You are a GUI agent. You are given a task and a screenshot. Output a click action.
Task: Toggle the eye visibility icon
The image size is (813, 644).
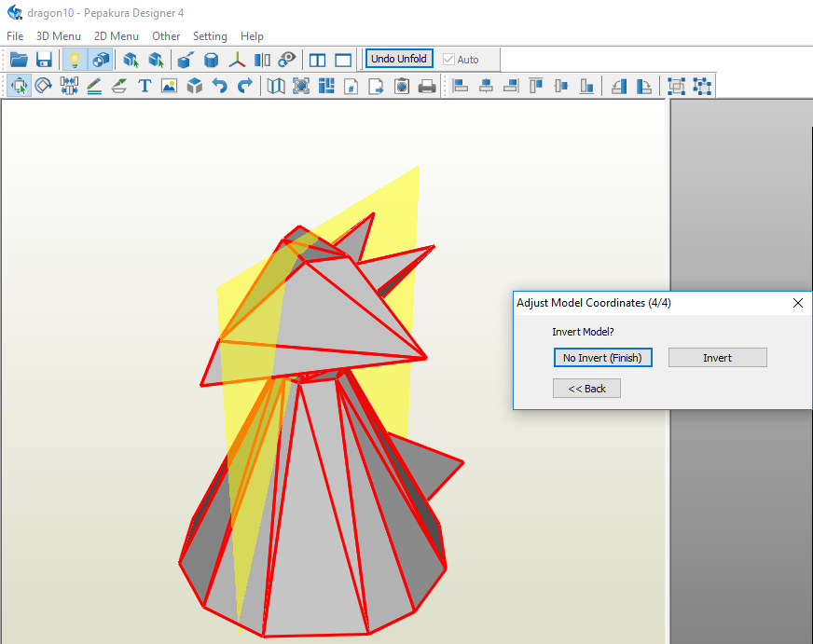288,60
